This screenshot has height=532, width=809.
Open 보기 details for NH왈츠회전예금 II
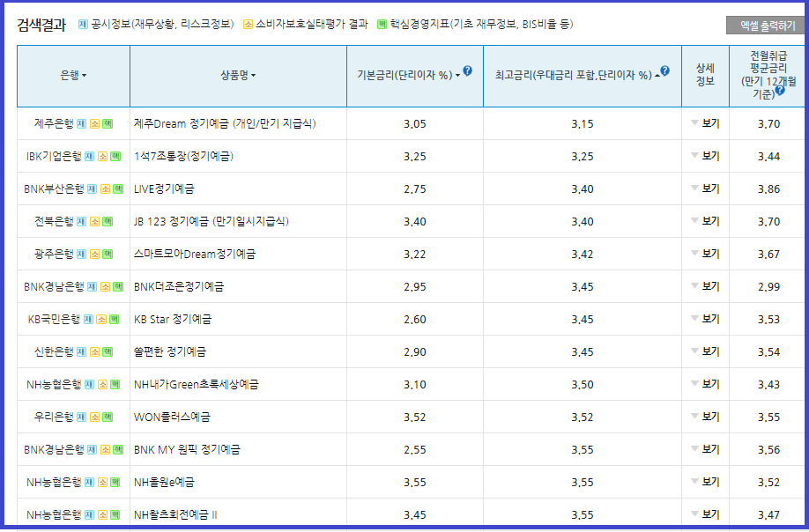705,514
